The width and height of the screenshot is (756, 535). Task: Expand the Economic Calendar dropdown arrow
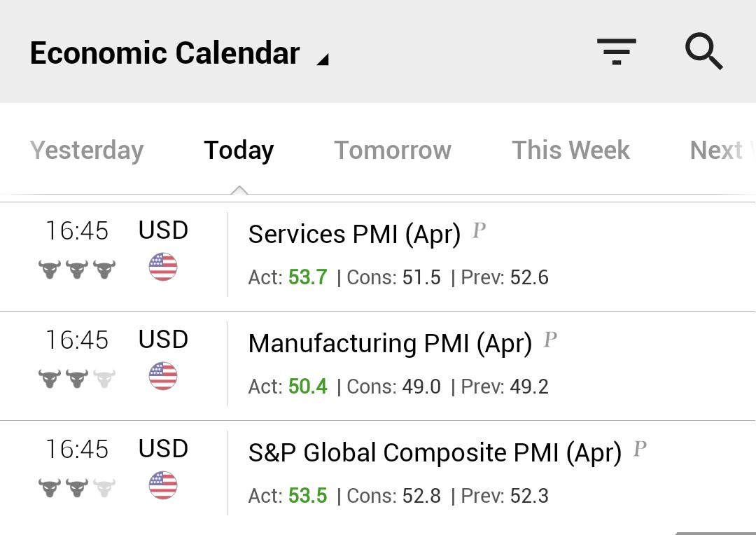[322, 60]
